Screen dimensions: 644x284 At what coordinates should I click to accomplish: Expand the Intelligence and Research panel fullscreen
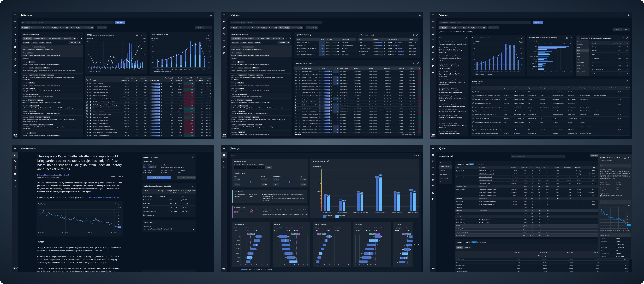click(80, 35)
